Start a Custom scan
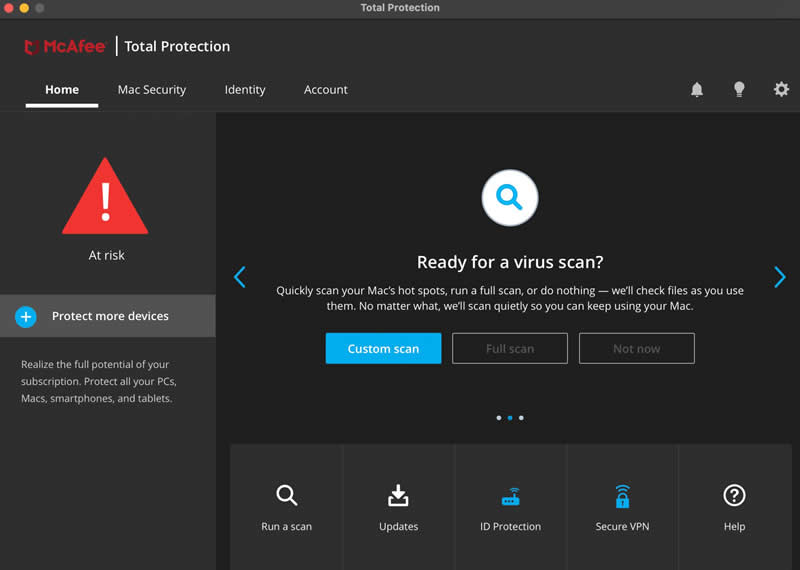Image resolution: width=800 pixels, height=570 pixels. click(x=383, y=349)
